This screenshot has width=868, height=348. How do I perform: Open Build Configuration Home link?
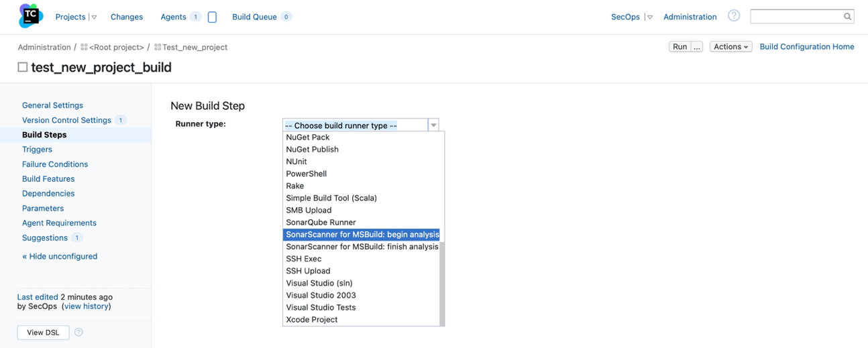tap(807, 46)
